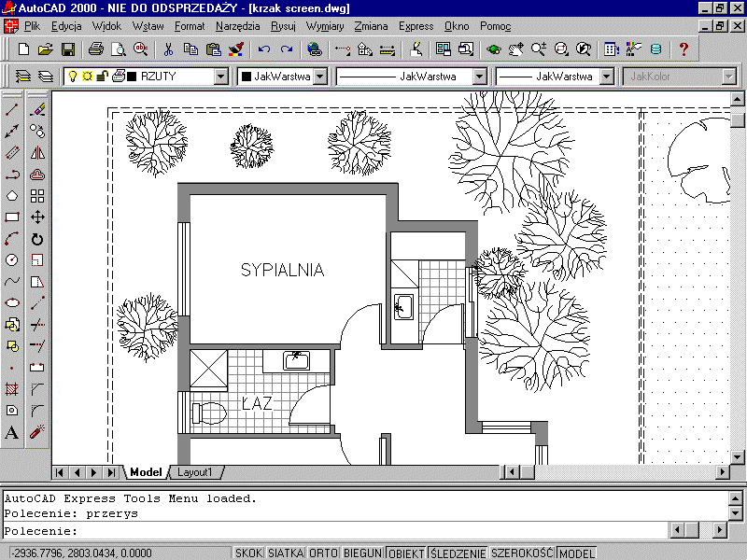Toggle ORTO mode in status bar
Image resolution: width=747 pixels, height=560 pixels.
tap(323, 553)
